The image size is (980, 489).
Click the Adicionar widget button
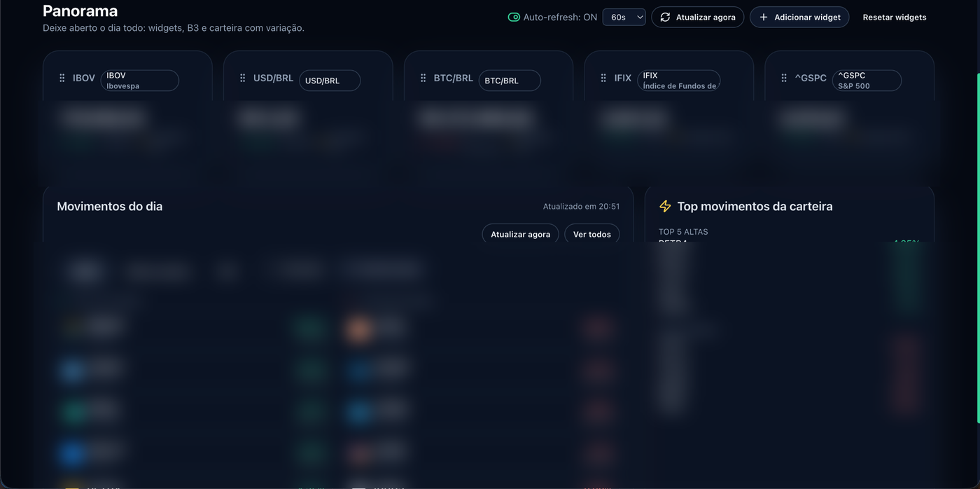(799, 17)
